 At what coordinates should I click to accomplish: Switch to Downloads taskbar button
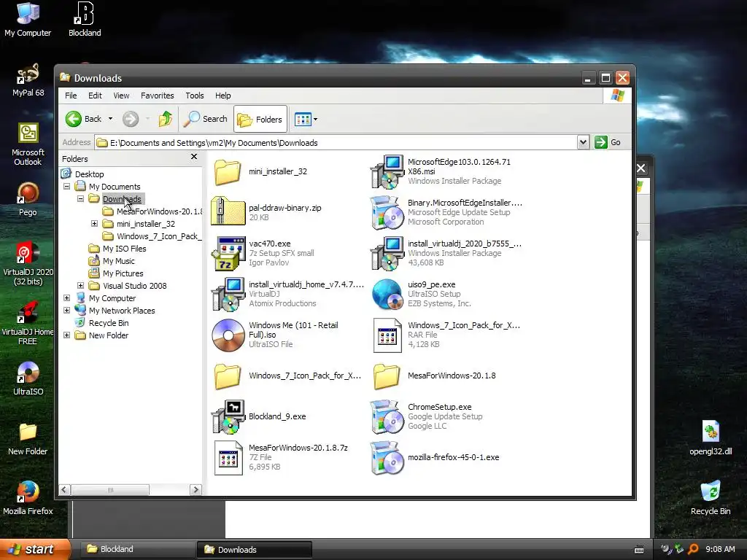(x=255, y=550)
